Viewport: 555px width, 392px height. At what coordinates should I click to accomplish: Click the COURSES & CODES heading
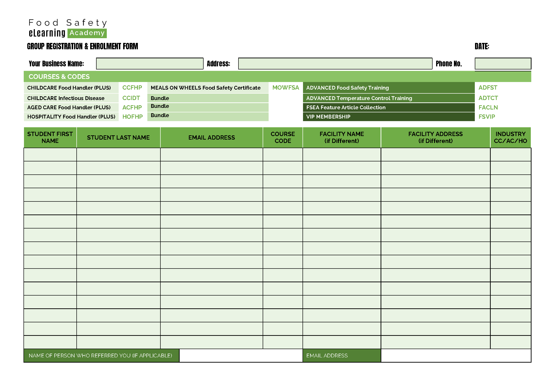[59, 77]
